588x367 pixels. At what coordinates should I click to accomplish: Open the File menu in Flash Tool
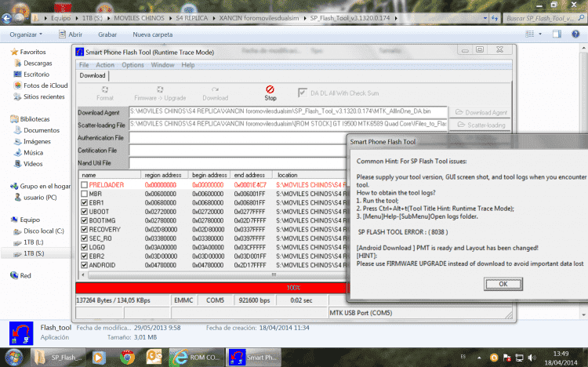pyautogui.click(x=84, y=65)
